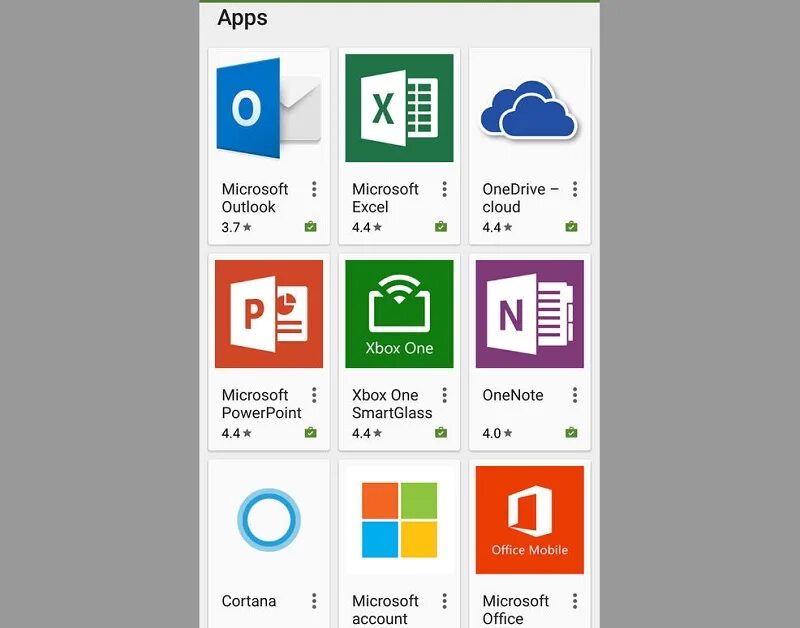Click the "Microsoft account" title text
This screenshot has width=800, height=628.
[385, 610]
